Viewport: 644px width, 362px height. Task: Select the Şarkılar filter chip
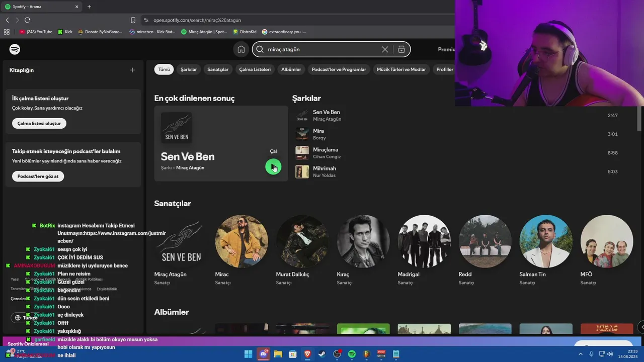[x=189, y=69]
